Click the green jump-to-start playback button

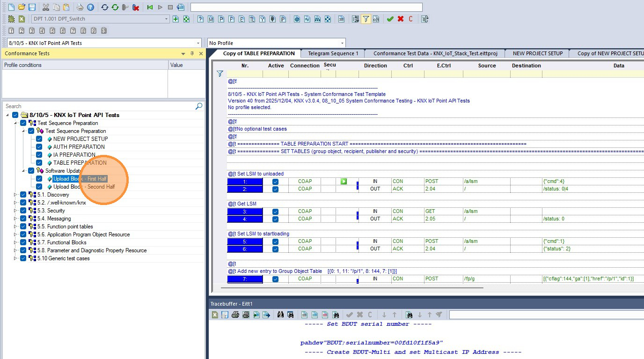(150, 7)
